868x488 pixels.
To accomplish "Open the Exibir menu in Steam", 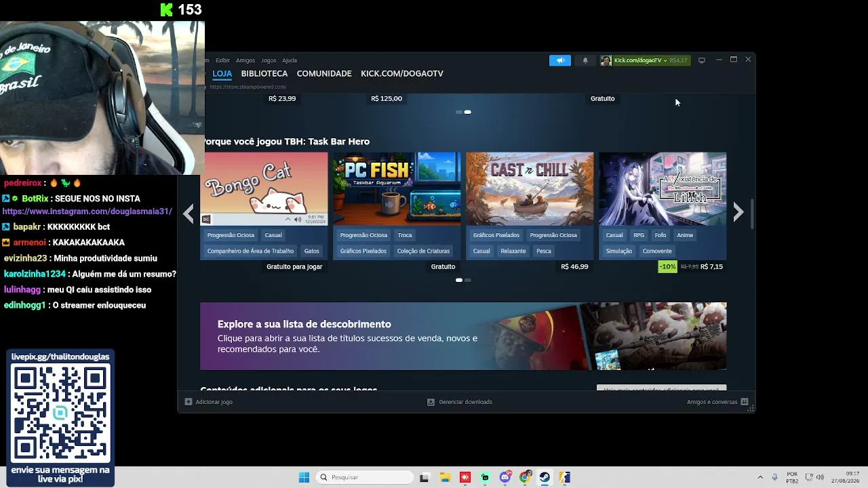I will [x=222, y=60].
